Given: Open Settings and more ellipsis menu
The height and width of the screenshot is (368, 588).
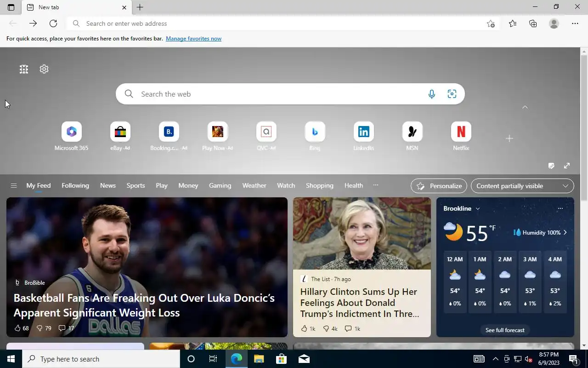Looking at the screenshot, I should (575, 23).
